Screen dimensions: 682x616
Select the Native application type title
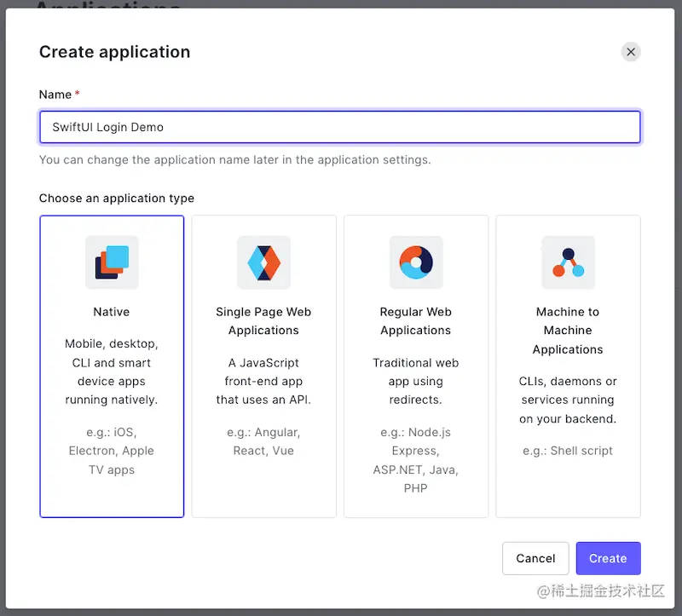click(x=112, y=312)
